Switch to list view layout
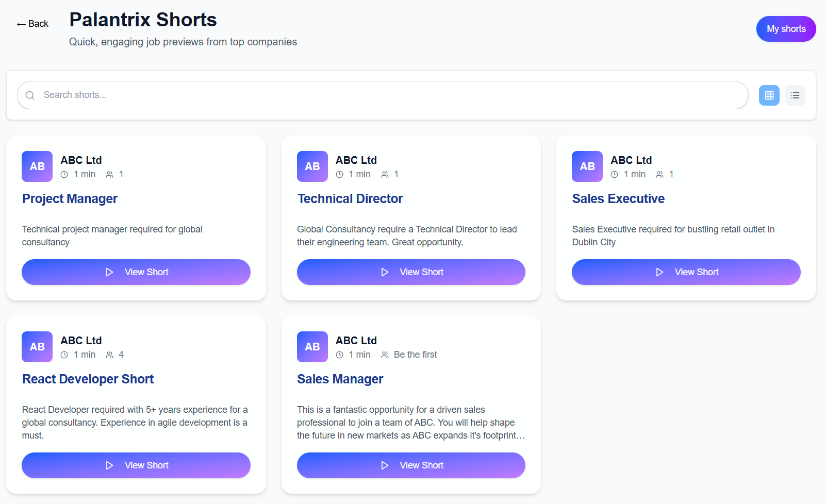The height and width of the screenshot is (504, 826). click(795, 95)
